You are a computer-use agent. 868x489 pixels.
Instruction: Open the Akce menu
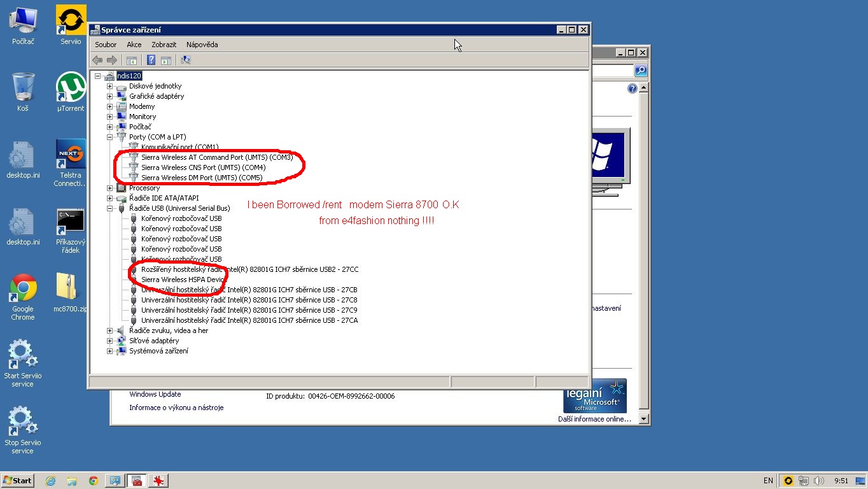coord(134,45)
